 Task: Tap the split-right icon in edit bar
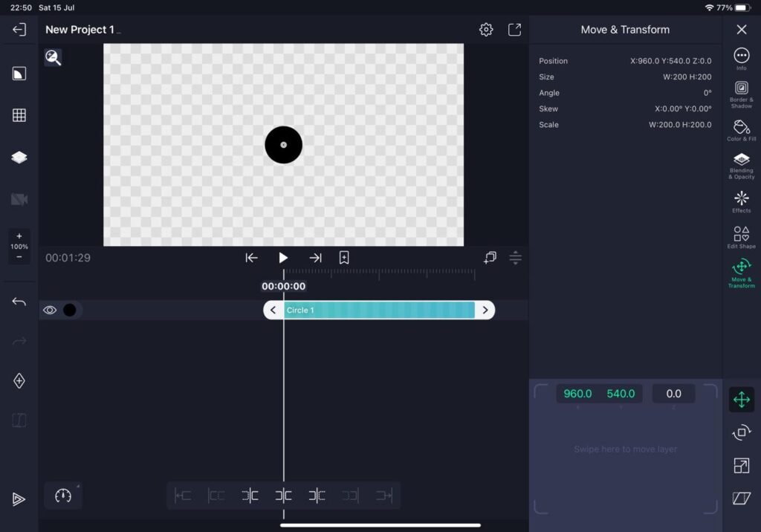tap(317, 496)
